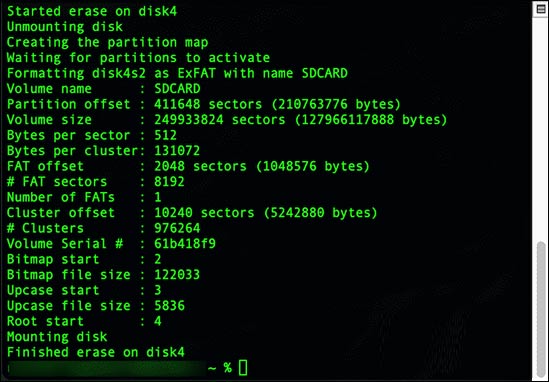Click the Bytes per cluster value 131072
The height and width of the screenshot is (382, 549).
pos(177,151)
